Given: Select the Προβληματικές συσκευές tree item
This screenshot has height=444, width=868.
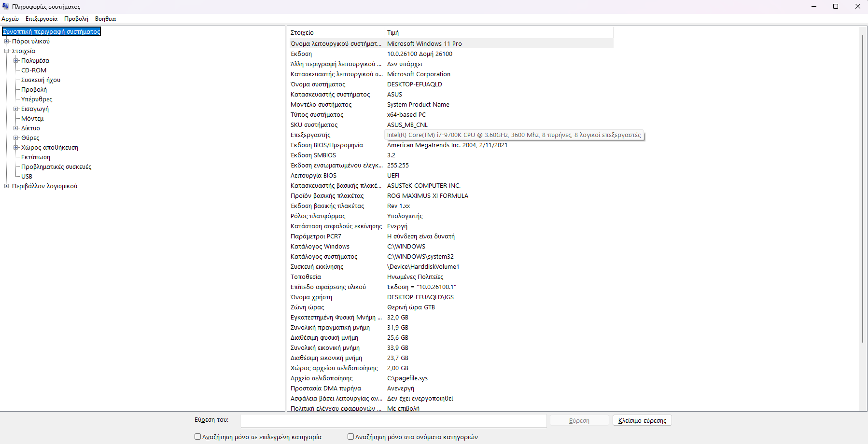Looking at the screenshot, I should point(56,167).
